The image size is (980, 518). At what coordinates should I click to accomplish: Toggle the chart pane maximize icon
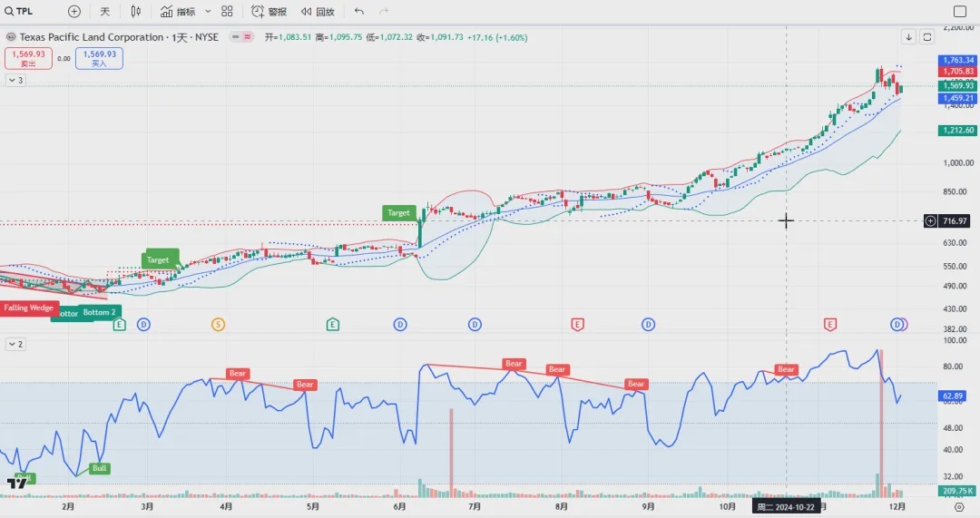[x=927, y=37]
